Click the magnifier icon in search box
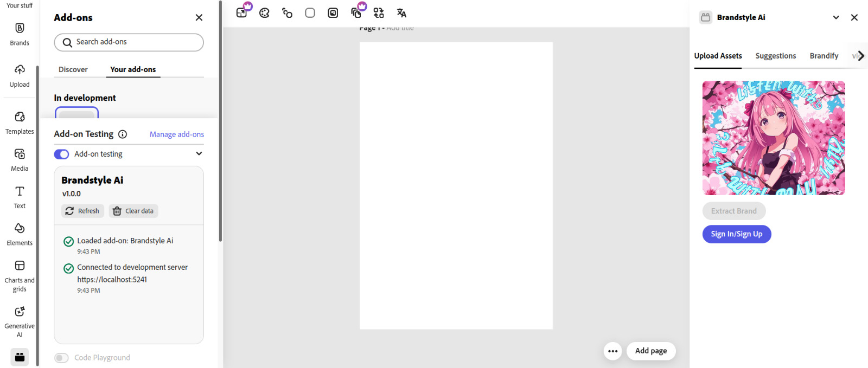868x368 pixels. (67, 42)
